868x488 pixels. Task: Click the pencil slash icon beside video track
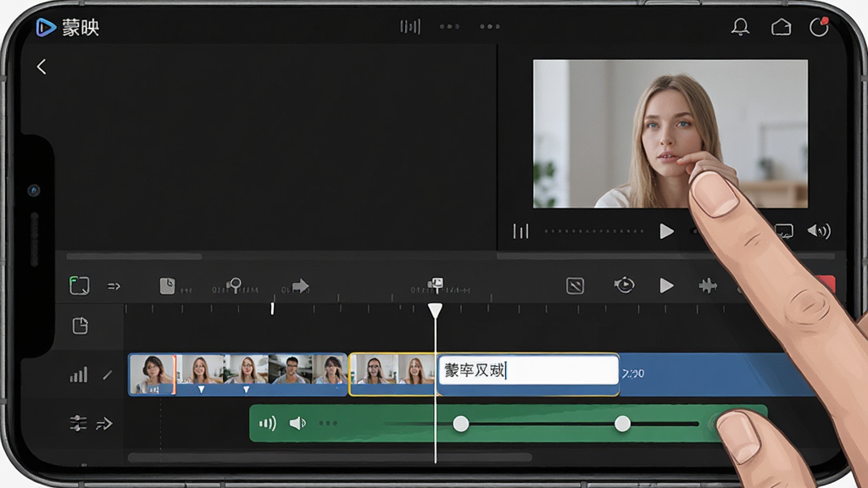(108, 375)
